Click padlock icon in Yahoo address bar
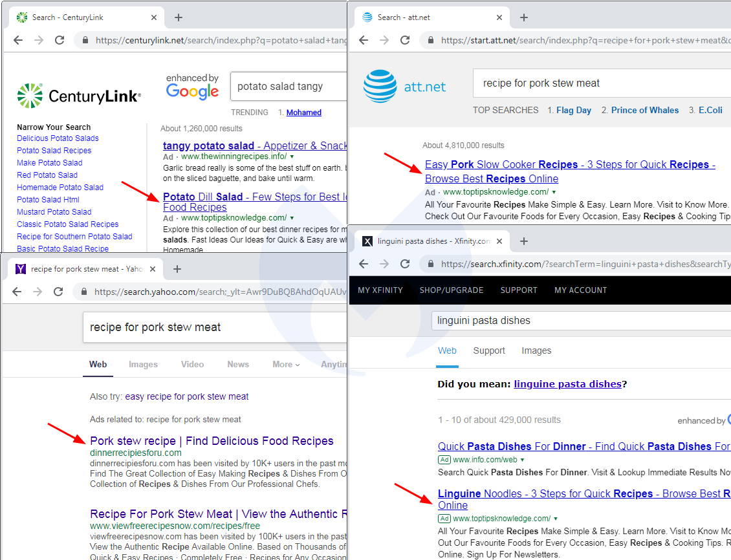Viewport: 731px width, 560px height. click(x=84, y=292)
